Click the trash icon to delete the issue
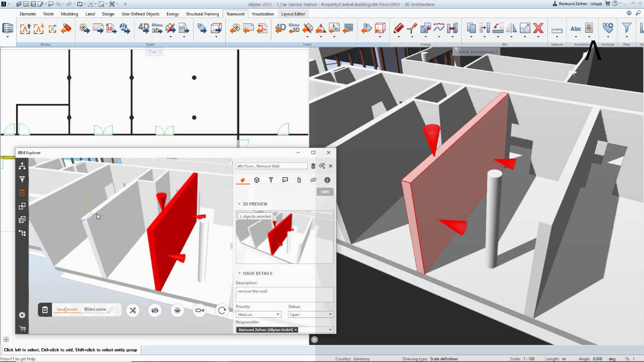Viewport: 644px width, 362px height. pos(313,166)
